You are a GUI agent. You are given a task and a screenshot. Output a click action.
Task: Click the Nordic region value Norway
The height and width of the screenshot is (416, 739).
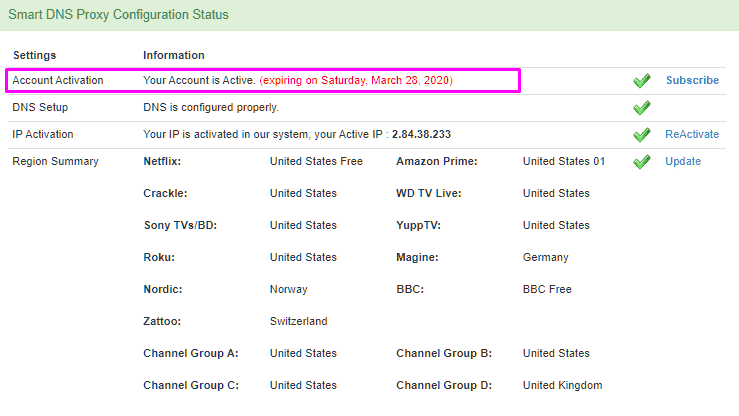288,289
